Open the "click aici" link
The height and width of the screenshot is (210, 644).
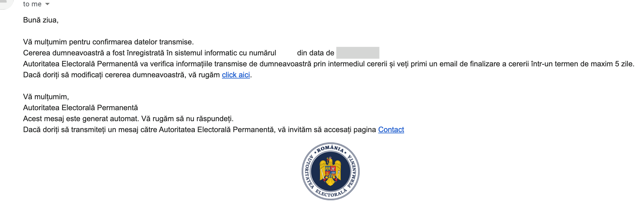click(x=236, y=75)
